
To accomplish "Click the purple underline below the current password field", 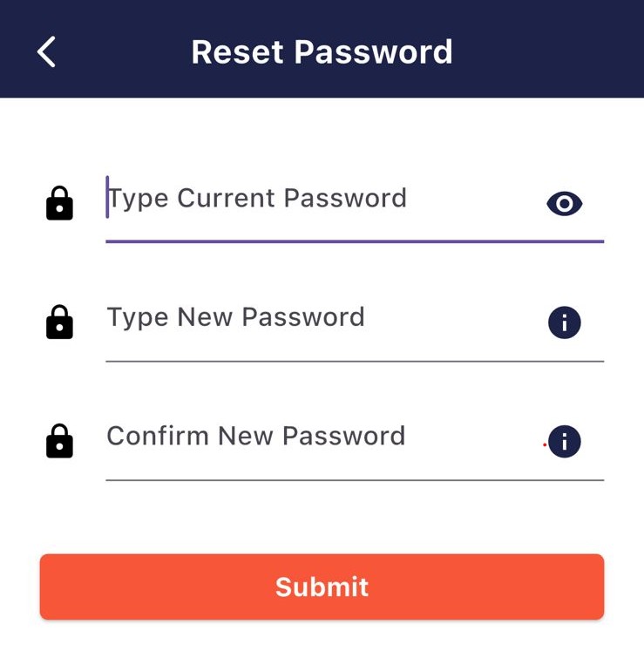I will click(x=355, y=241).
